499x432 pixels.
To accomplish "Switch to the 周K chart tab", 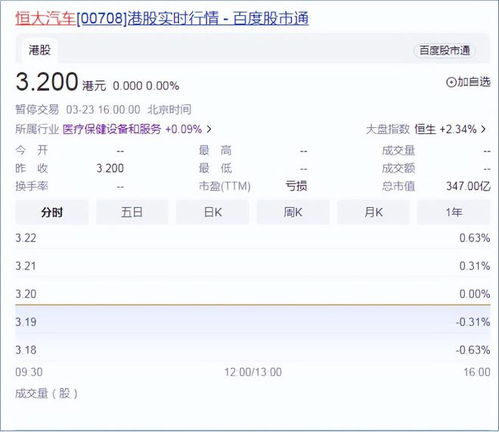I will pos(293,212).
